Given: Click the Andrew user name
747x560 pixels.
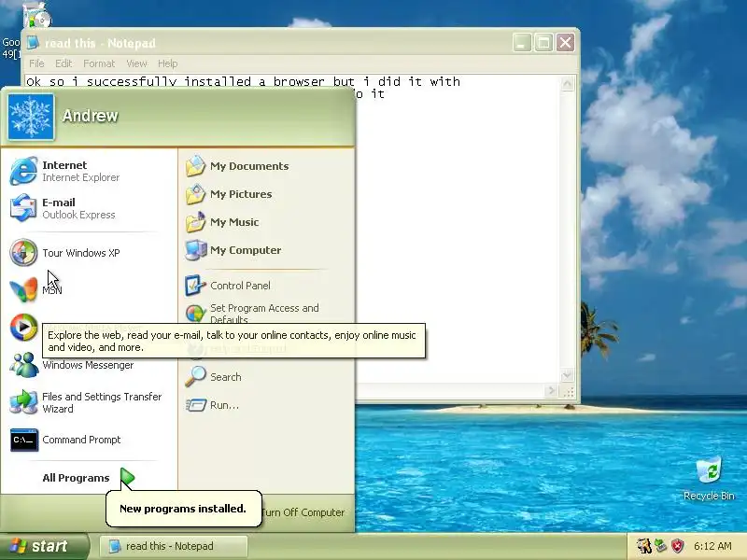Looking at the screenshot, I should click(90, 116).
